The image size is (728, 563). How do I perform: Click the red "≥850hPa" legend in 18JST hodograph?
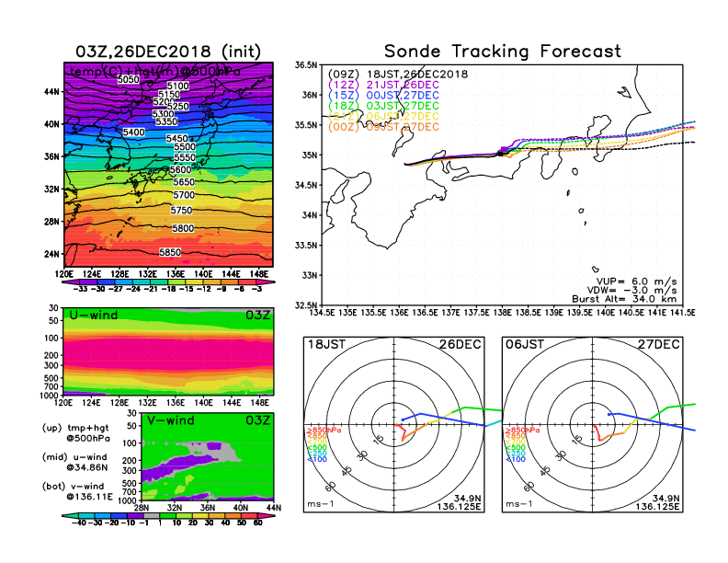pos(324,431)
